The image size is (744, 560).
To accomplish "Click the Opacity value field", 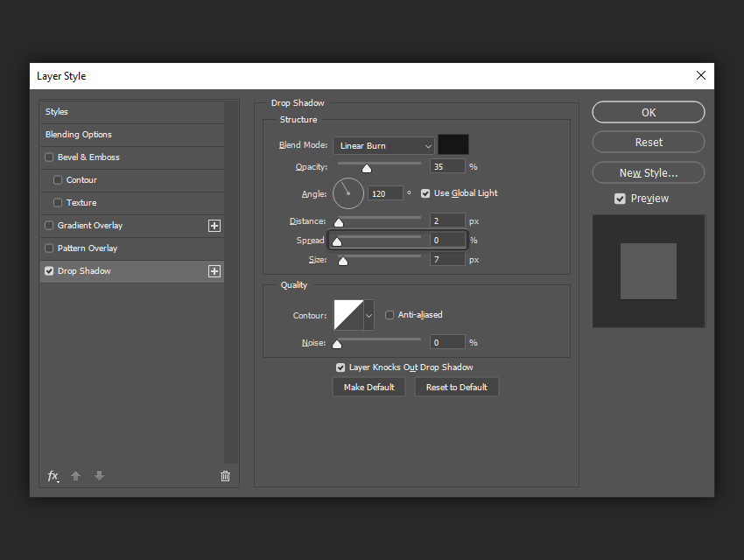I will (447, 166).
